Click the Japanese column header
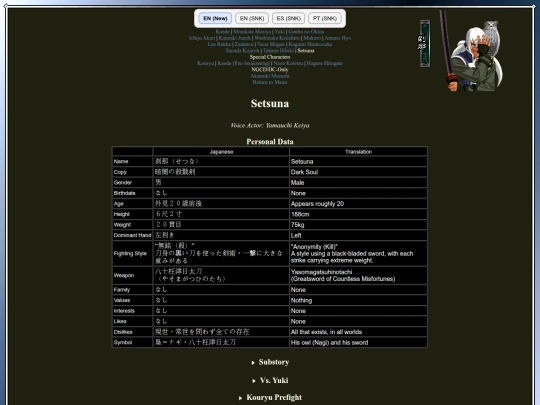540x405 pixels. 221,152
